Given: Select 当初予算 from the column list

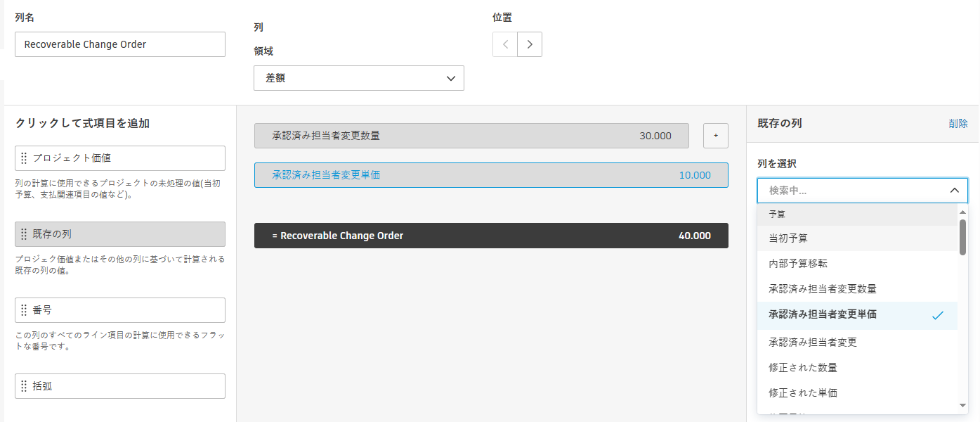Looking at the screenshot, I should (857, 238).
